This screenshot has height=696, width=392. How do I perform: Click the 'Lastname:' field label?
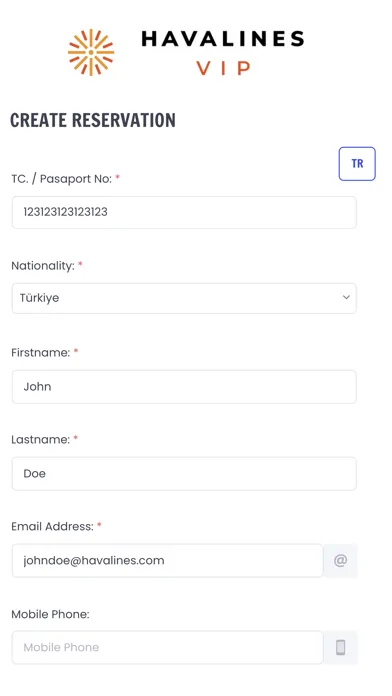tap(40, 439)
